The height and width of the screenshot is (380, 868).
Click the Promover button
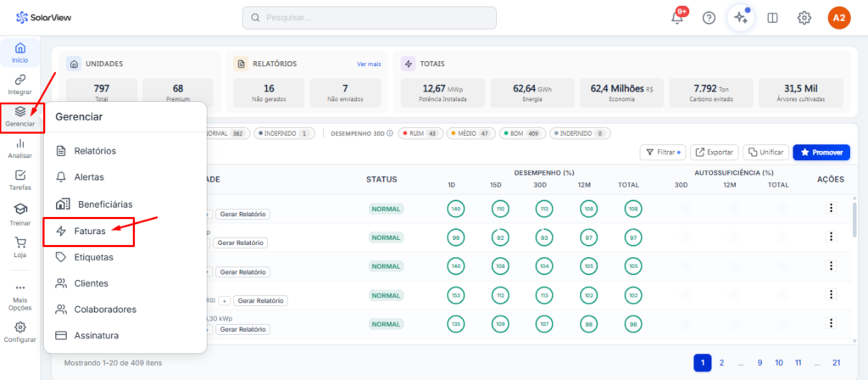coord(821,152)
